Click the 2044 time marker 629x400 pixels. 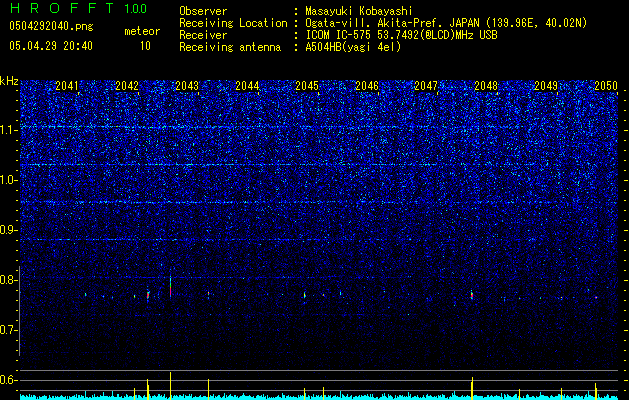coord(247,85)
